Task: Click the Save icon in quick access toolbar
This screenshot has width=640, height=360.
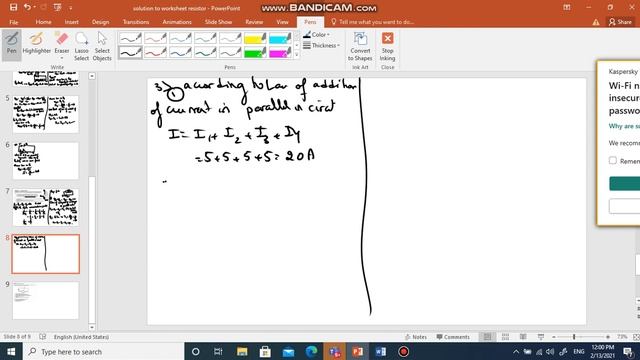Action: tap(13, 7)
